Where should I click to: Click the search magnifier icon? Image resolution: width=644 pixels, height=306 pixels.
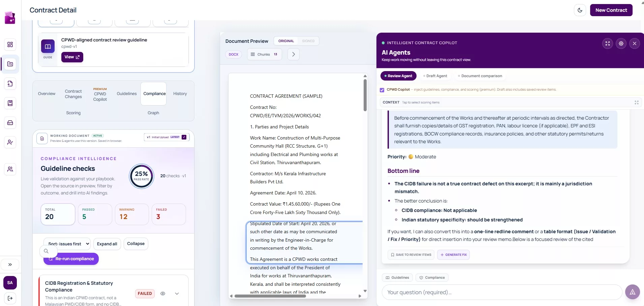click(46, 251)
